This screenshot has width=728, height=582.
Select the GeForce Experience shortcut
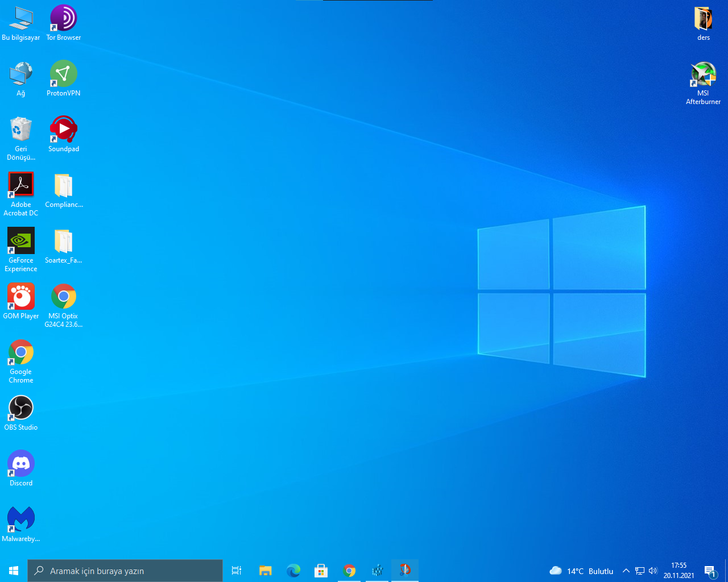point(21,250)
